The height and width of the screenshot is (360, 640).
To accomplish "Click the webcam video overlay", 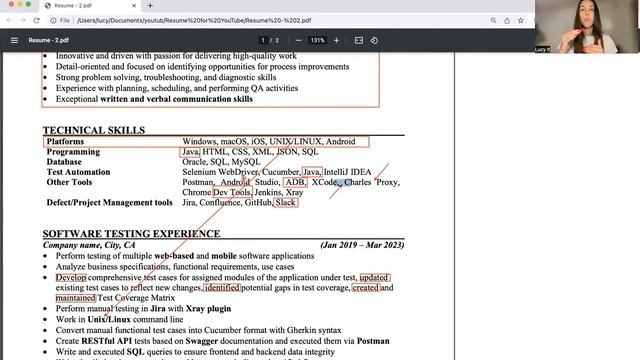I will pos(587,27).
